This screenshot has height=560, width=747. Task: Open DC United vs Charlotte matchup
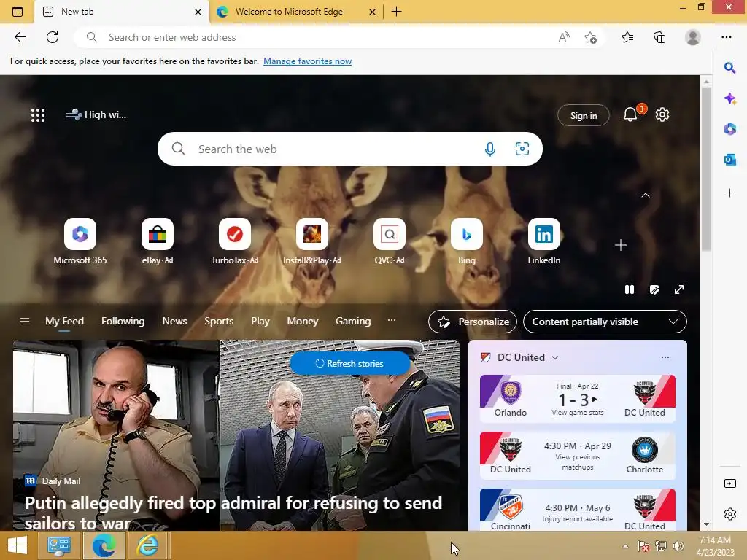[578, 455]
